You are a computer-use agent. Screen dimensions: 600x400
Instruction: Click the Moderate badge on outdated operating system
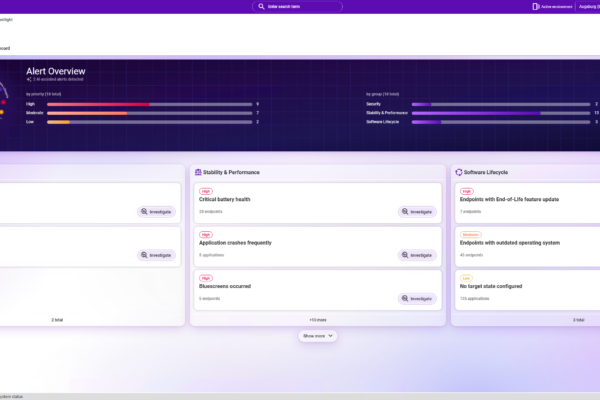click(x=471, y=235)
